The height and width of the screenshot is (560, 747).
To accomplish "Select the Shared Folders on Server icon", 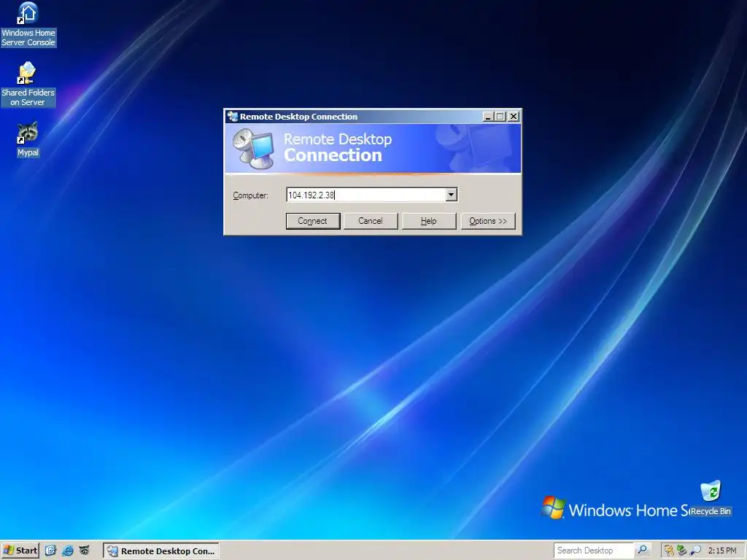I will (28, 84).
